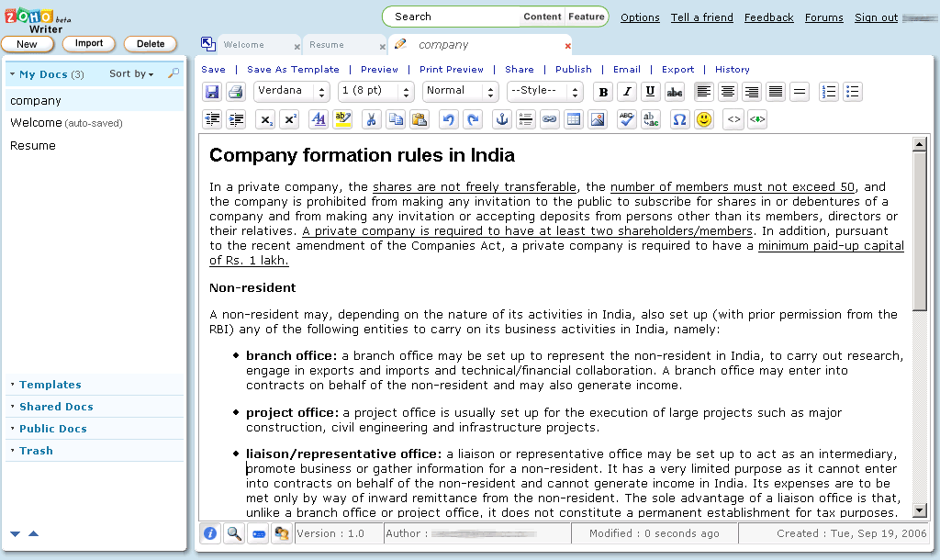Open the Feedback link
This screenshot has width=940, height=560.
(768, 17)
